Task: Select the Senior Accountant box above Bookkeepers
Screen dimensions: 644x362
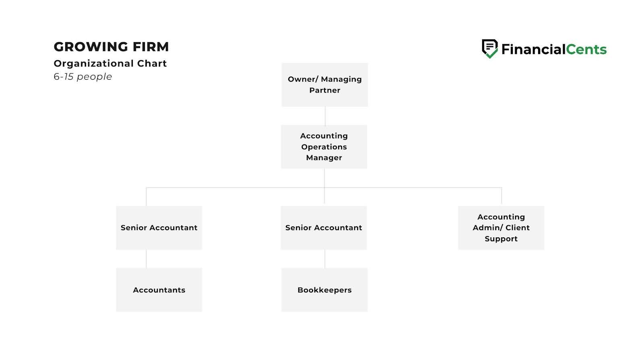Action: tap(324, 228)
